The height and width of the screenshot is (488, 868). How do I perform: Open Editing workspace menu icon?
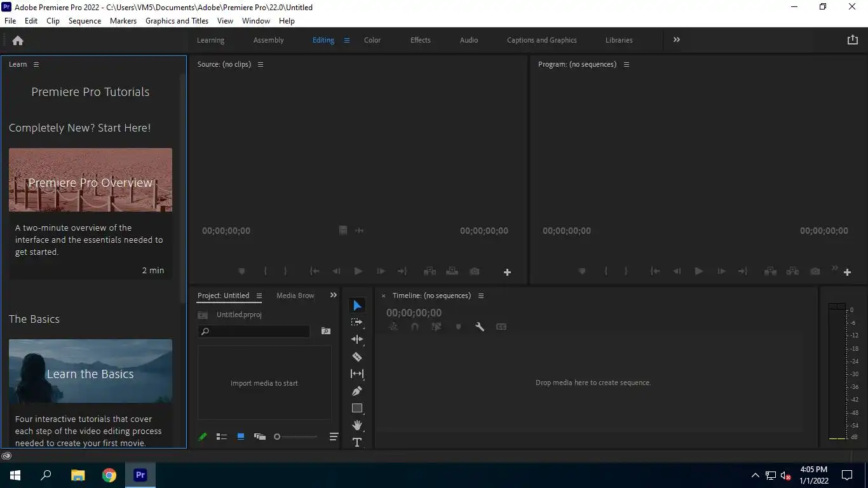(347, 40)
